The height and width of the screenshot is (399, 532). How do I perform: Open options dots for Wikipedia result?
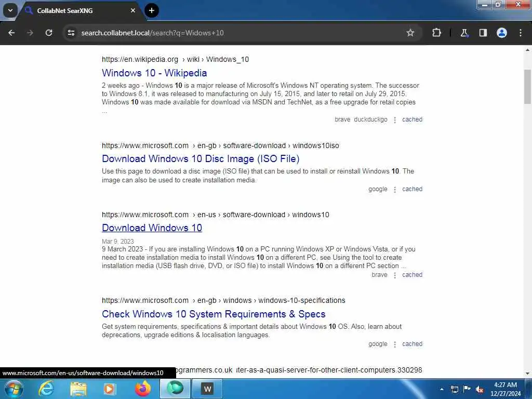pyautogui.click(x=395, y=120)
